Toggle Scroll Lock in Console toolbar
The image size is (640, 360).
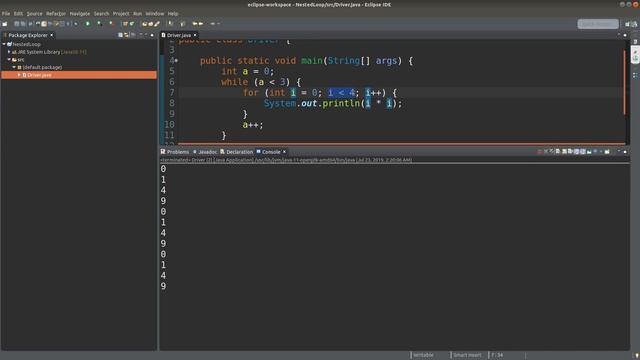pyautogui.click(x=564, y=152)
